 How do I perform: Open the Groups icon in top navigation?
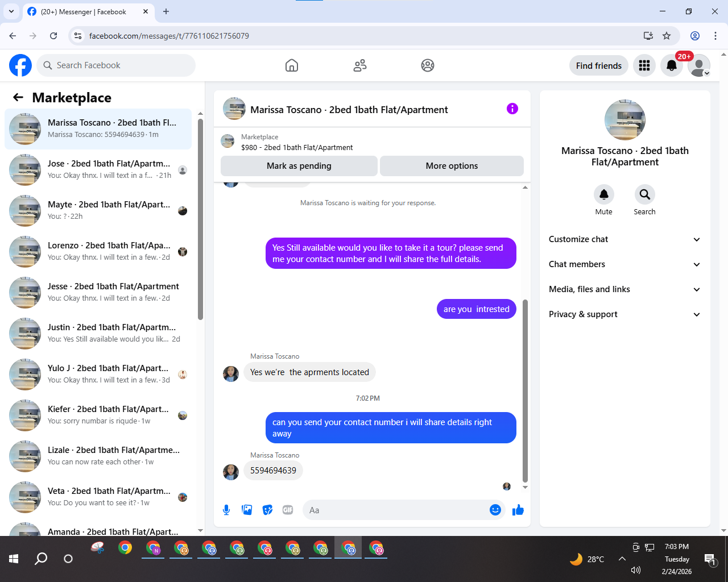[x=428, y=65]
